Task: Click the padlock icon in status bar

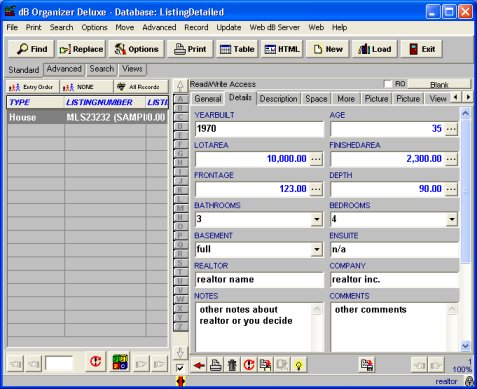Action: (469, 381)
